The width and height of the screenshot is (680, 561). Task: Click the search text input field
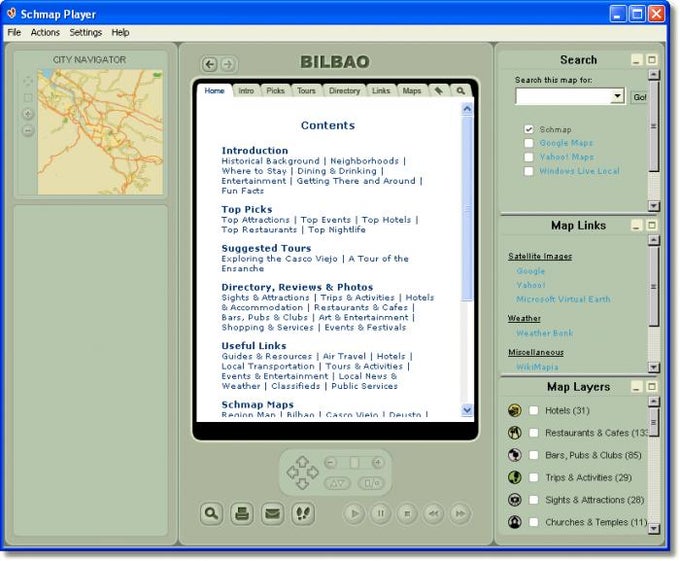tap(563, 96)
